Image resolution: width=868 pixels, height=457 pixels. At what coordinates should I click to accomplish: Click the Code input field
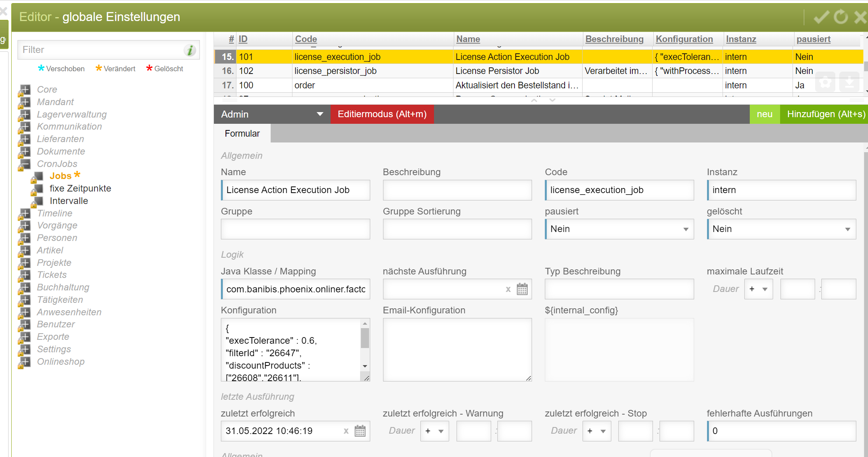coord(619,190)
